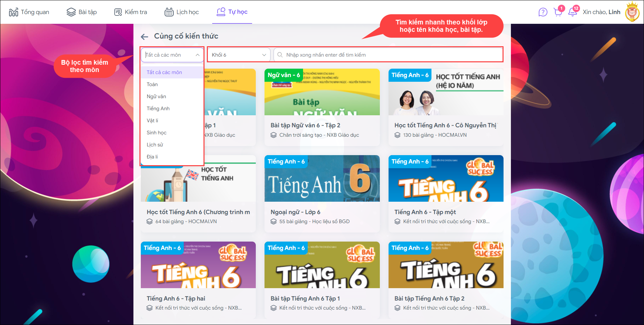Viewport: 644px width, 325px height.
Task: Open the Bài tập Ngữ văn 6 Tập 2 thumbnail
Action: 322,92
